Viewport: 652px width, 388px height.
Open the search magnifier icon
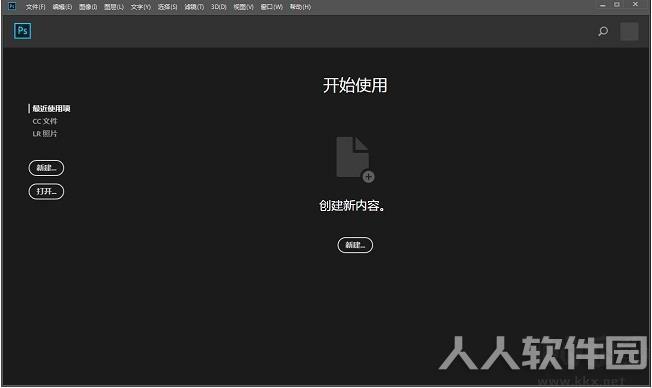[603, 31]
